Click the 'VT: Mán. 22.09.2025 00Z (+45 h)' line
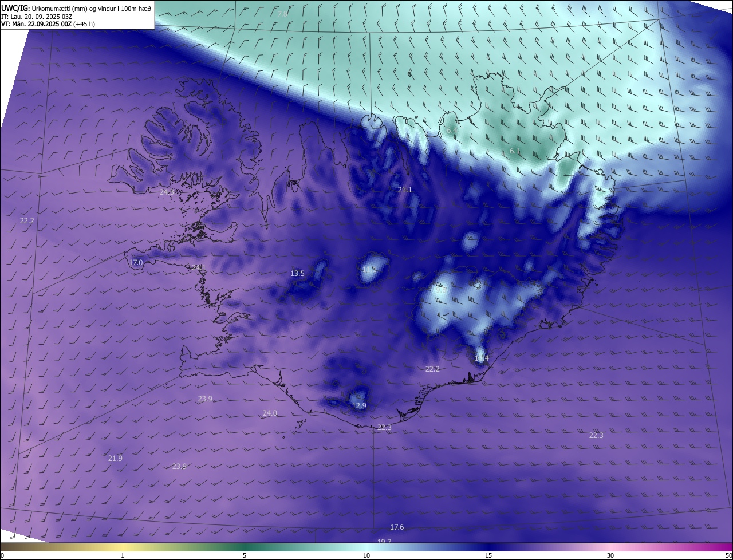733x560 pixels. coord(48,23)
